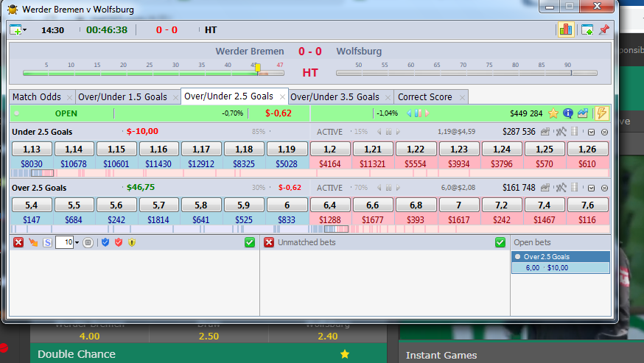Toggle the red shield check icon
644x363 pixels.
coord(119,242)
